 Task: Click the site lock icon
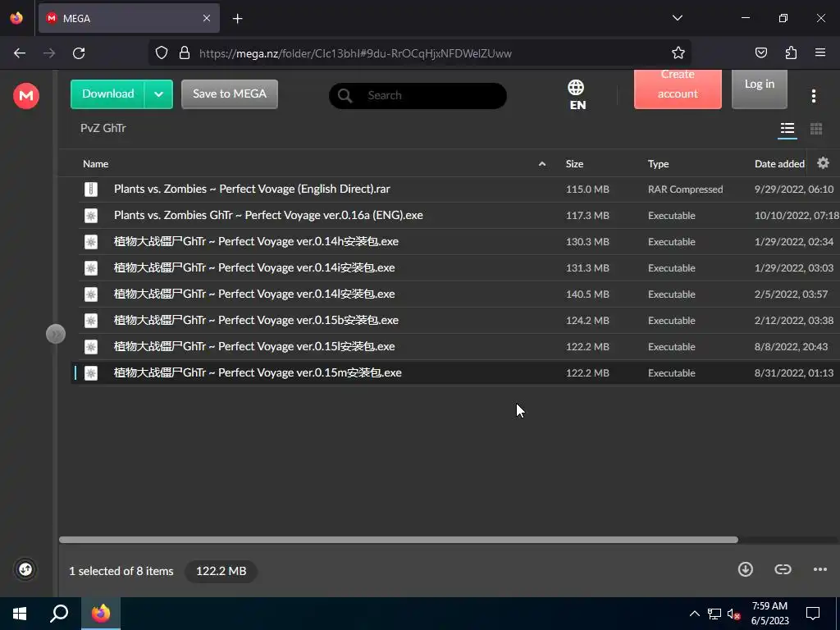(185, 53)
